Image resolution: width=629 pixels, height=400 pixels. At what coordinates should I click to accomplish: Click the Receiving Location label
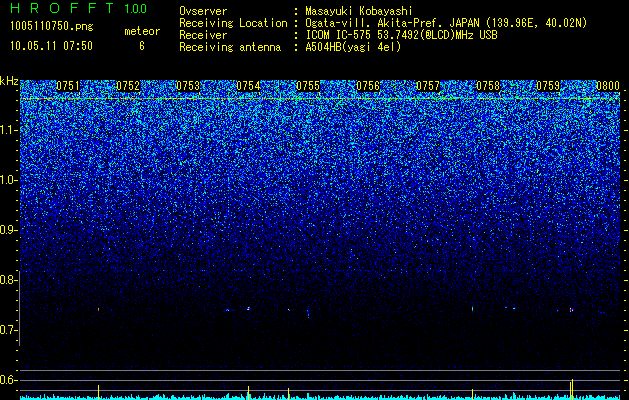(x=233, y=23)
